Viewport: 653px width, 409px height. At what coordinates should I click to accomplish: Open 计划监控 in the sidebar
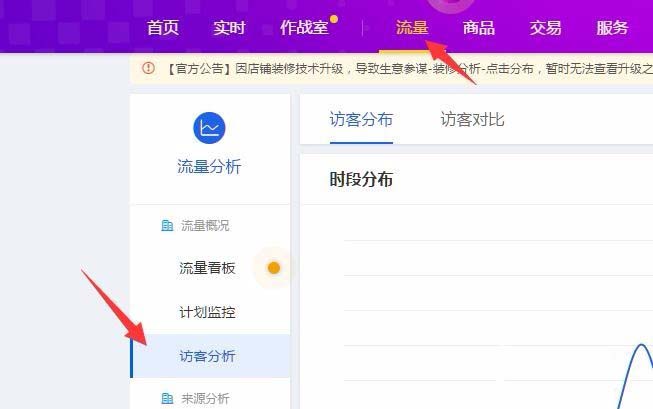pyautogui.click(x=207, y=312)
